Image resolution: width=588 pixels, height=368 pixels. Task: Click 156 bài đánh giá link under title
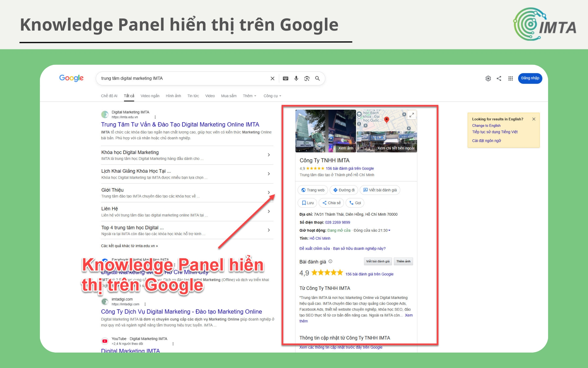click(350, 168)
